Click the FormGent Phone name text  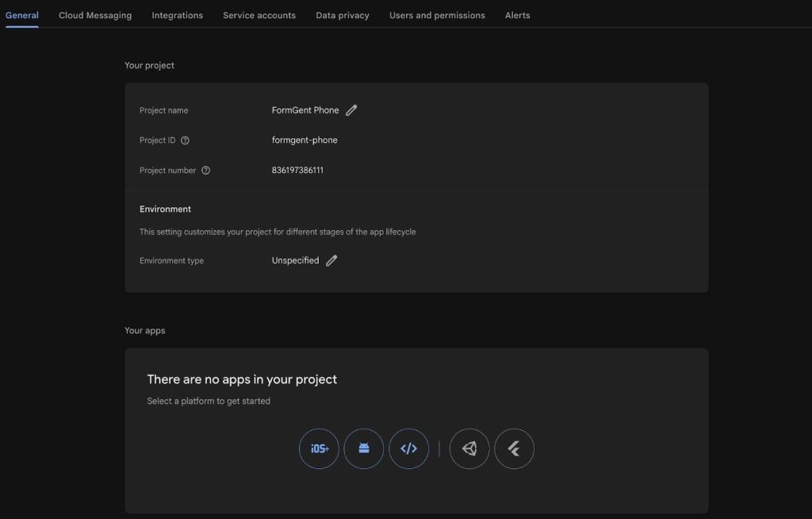[305, 110]
